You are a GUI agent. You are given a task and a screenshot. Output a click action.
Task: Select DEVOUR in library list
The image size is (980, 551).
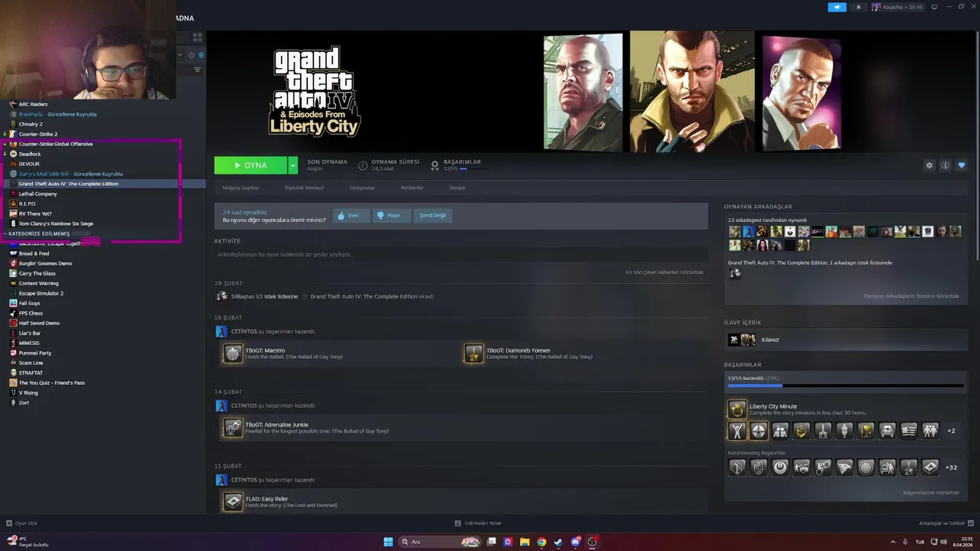[x=29, y=164]
